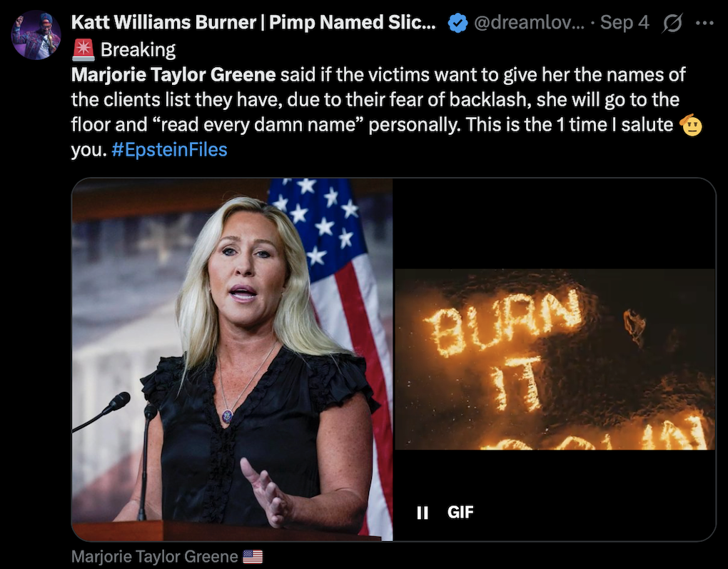The image size is (728, 569).
Task: Open the #EpsteinFiles hashtag
Action: (x=169, y=149)
